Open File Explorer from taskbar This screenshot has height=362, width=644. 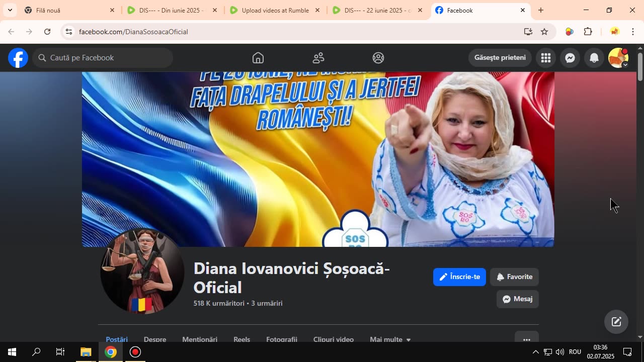point(86,352)
